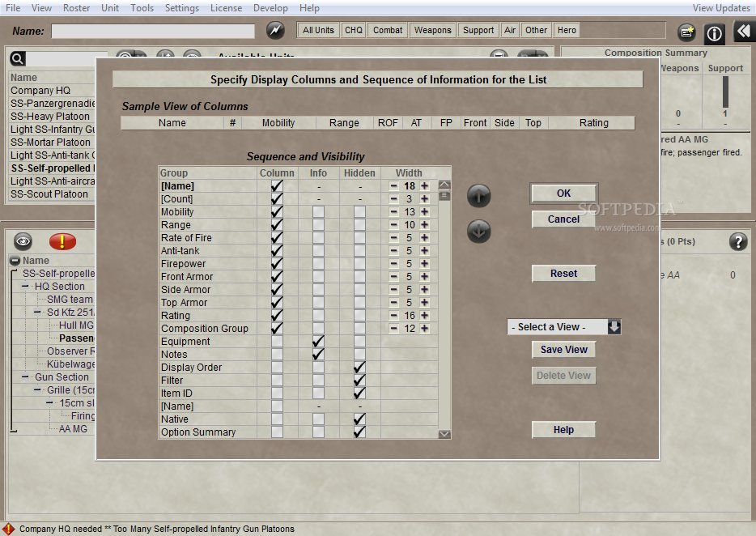Click View Updates at top right
The image size is (756, 536).
click(x=721, y=8)
